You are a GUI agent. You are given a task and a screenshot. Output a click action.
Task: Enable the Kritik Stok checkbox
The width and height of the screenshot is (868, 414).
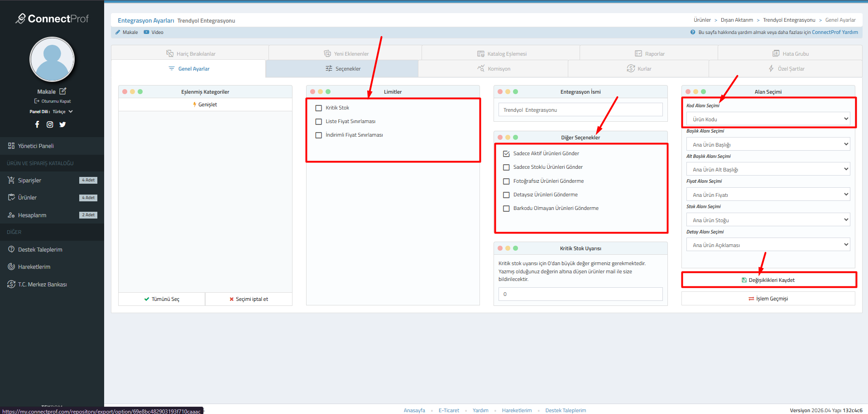[319, 108]
